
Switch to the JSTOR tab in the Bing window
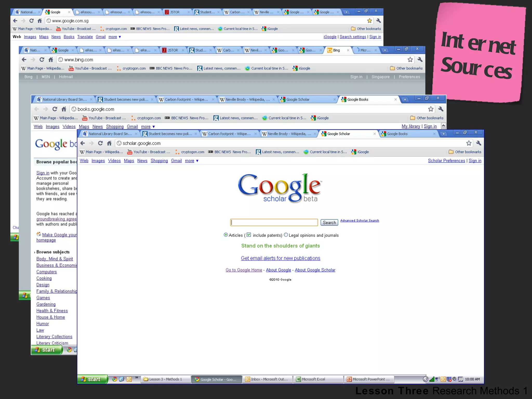tap(173, 50)
